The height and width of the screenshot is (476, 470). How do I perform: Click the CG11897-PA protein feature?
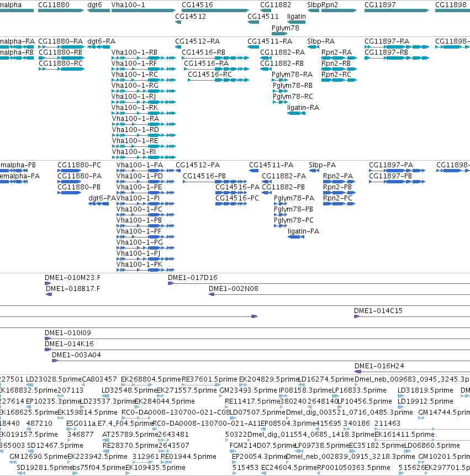pos(397,171)
